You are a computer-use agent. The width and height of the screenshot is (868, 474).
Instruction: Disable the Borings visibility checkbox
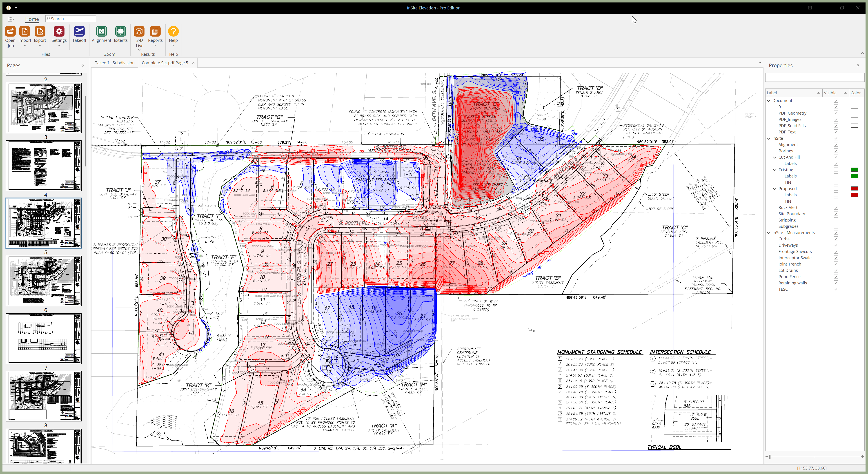coord(836,151)
